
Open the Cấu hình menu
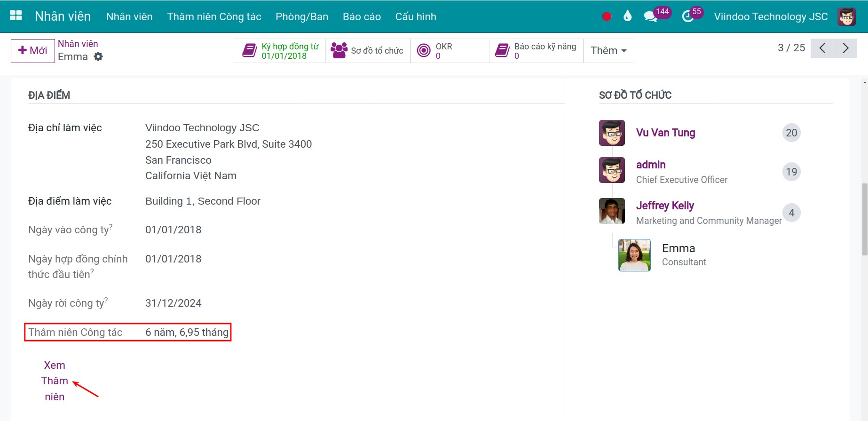click(x=416, y=16)
